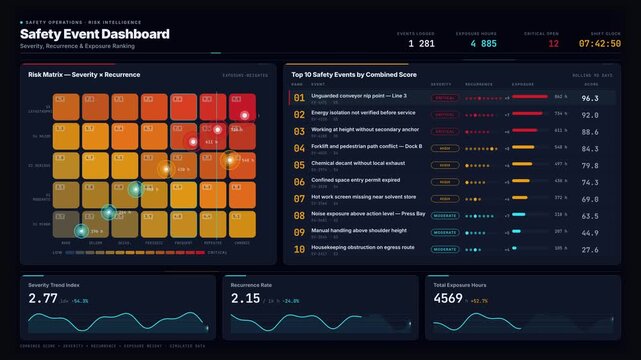
Task: Sort by the RECURRENCE column header
Action: pos(479,84)
